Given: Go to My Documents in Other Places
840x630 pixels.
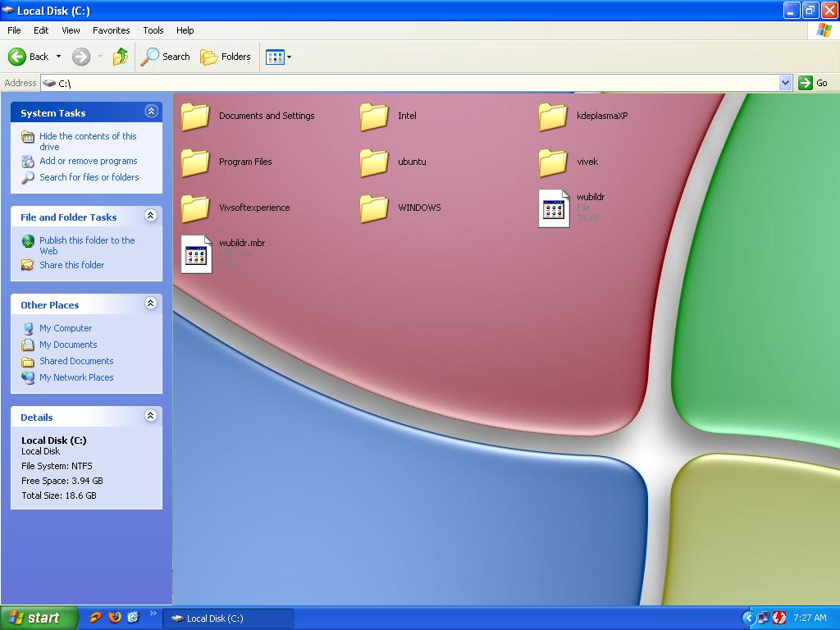Looking at the screenshot, I should pyautogui.click(x=68, y=345).
